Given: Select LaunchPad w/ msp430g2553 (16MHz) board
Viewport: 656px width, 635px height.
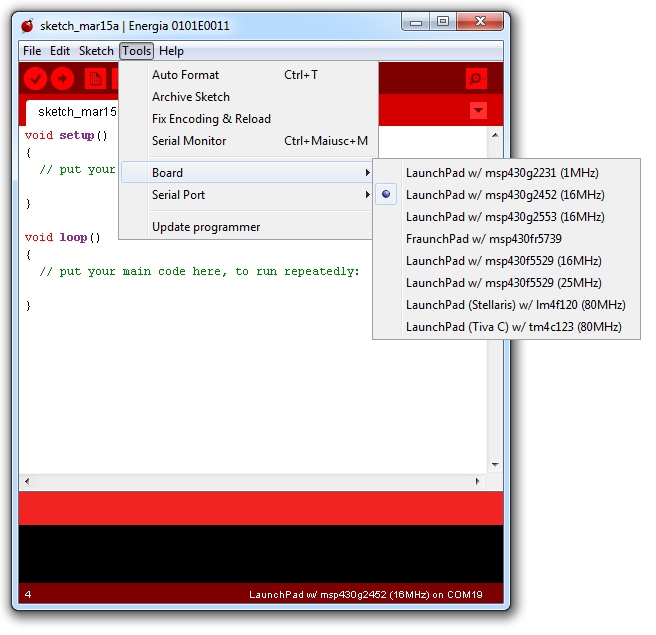Looking at the screenshot, I should 507,217.
